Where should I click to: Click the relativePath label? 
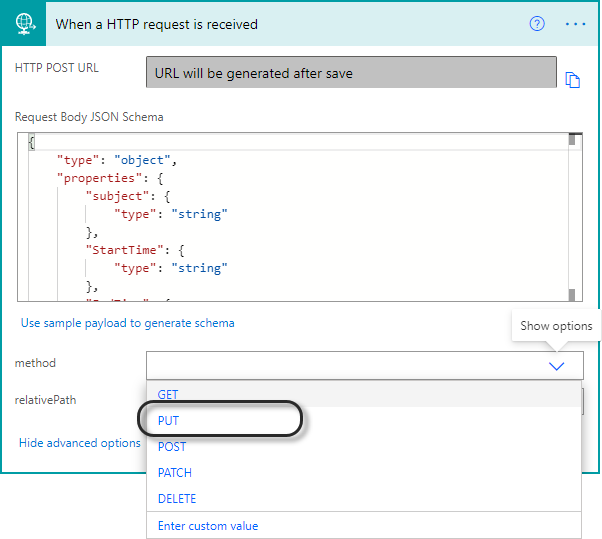(x=45, y=400)
